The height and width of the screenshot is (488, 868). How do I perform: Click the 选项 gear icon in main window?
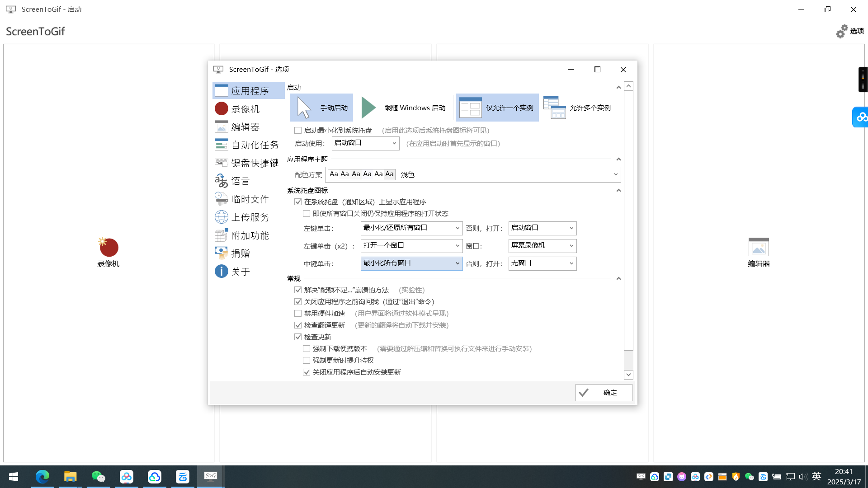click(x=842, y=31)
